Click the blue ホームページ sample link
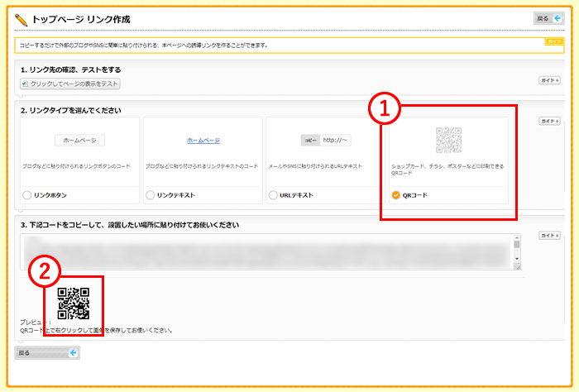 (x=203, y=141)
